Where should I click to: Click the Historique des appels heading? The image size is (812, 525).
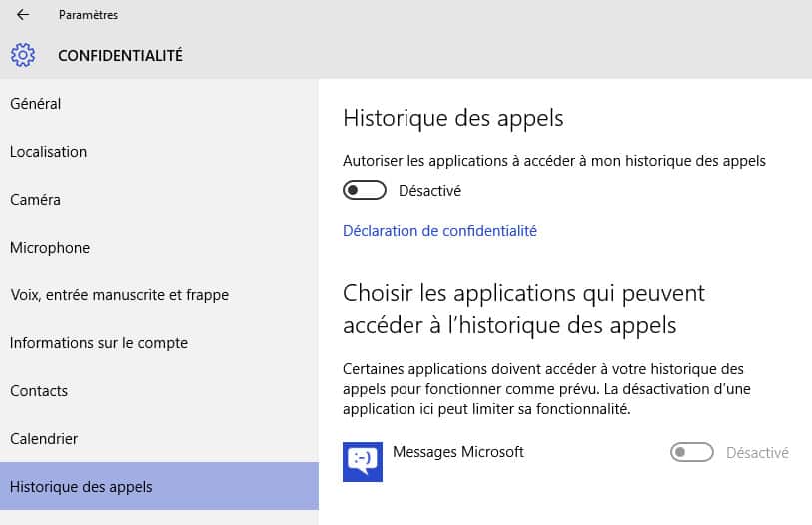pyautogui.click(x=453, y=118)
